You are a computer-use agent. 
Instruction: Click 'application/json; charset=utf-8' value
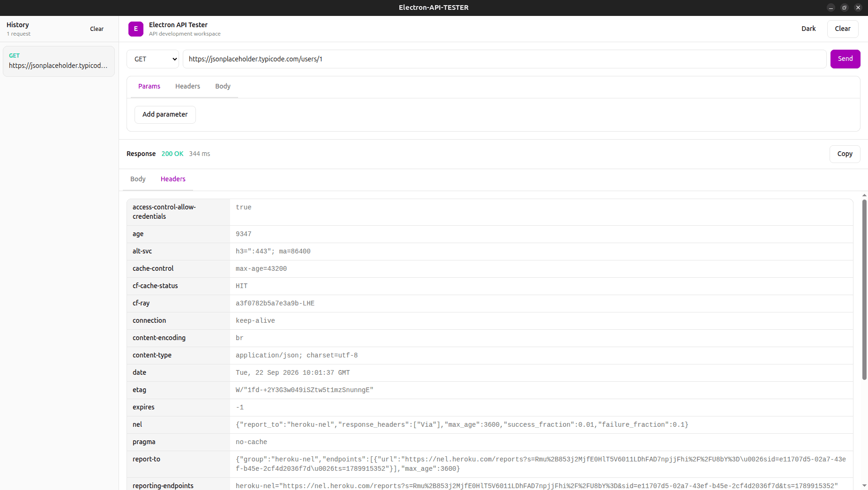[x=297, y=356]
